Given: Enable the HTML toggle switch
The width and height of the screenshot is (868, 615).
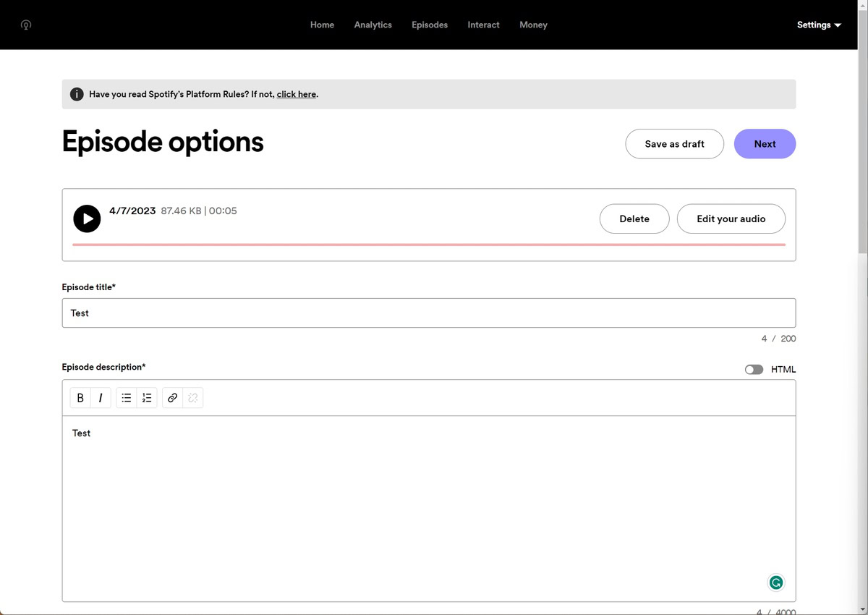Looking at the screenshot, I should pyautogui.click(x=754, y=370).
